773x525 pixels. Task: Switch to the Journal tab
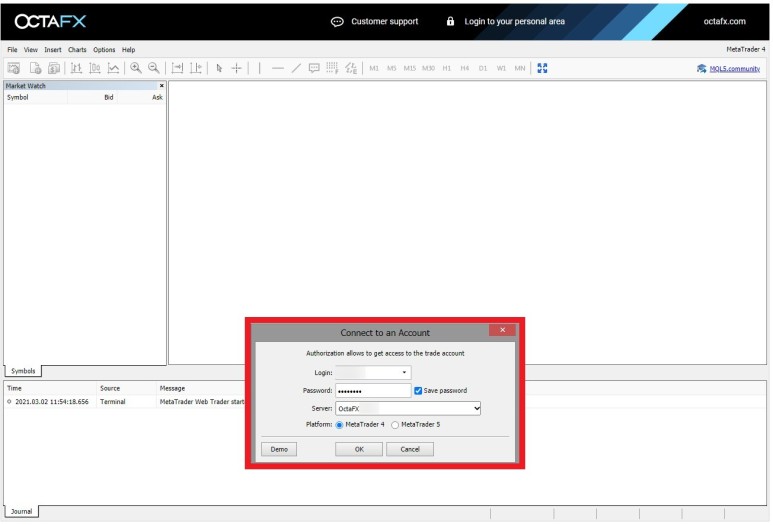tap(21, 511)
